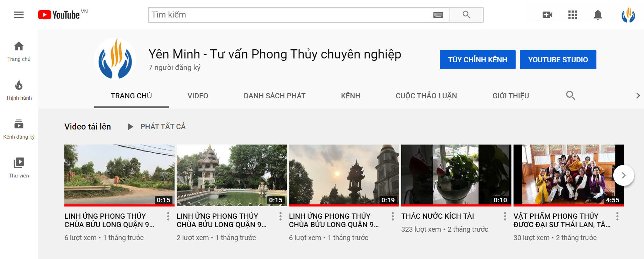Switch to the KÊNH tab

351,96
